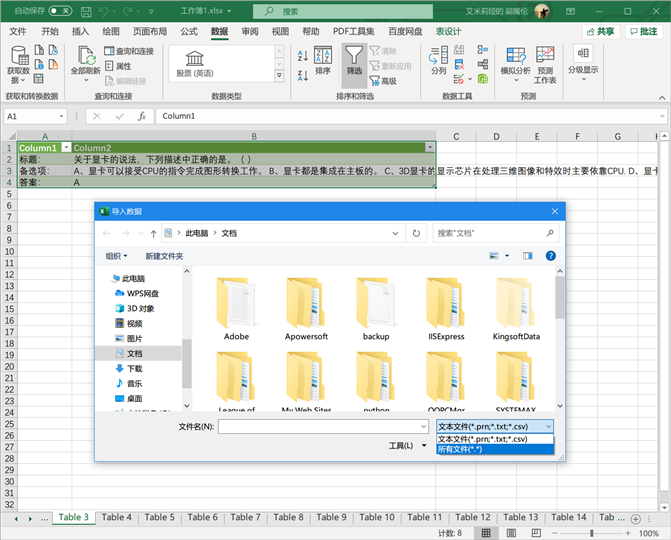Refresh the folder listing in dialog
The width and height of the screenshot is (671, 540).
pos(416,233)
